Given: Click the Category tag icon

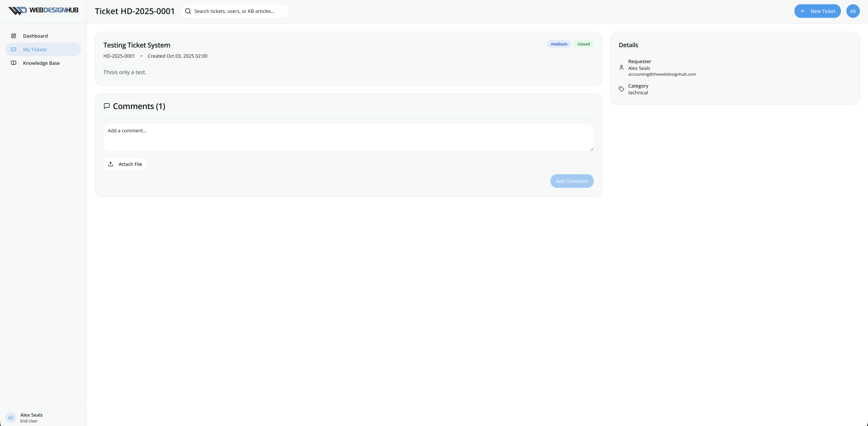Looking at the screenshot, I should click(621, 89).
